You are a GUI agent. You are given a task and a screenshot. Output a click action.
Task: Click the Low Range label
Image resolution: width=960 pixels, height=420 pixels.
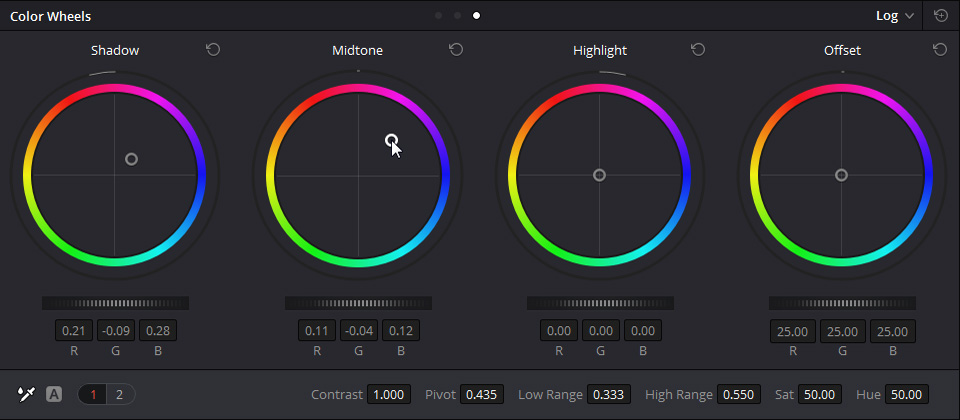coord(550,394)
